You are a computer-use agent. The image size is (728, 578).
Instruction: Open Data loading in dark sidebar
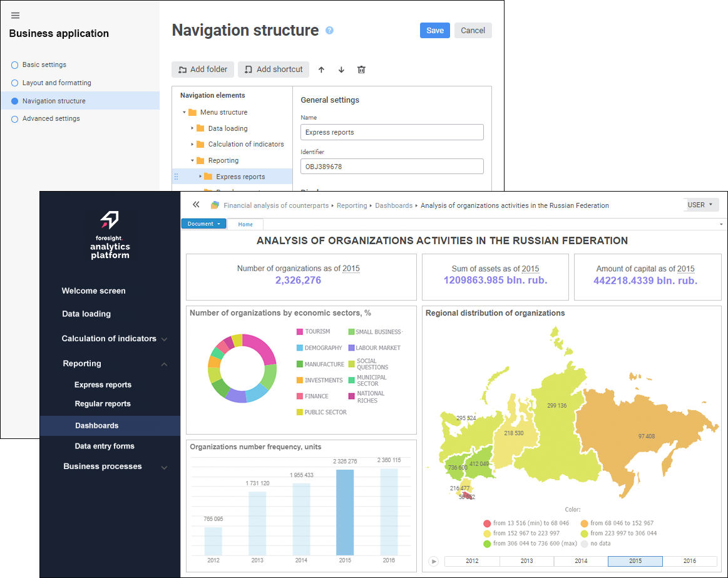coord(86,314)
